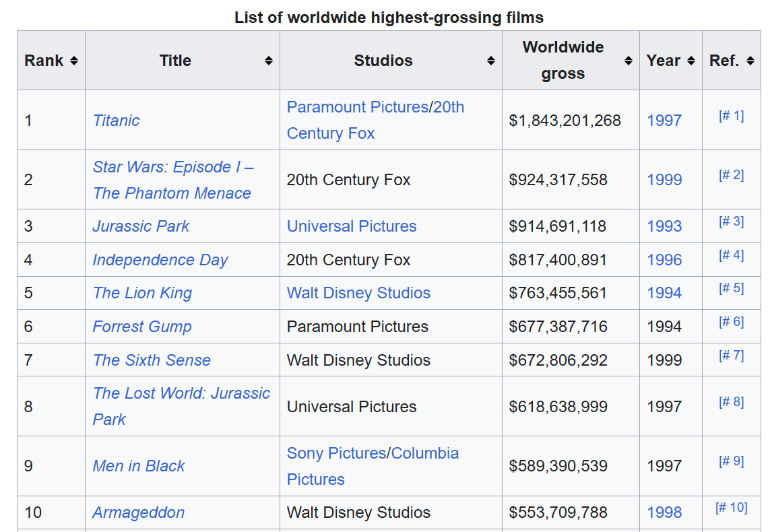
Task: Click Walt Disney Studios link in row 5
Action: pyautogui.click(x=358, y=293)
